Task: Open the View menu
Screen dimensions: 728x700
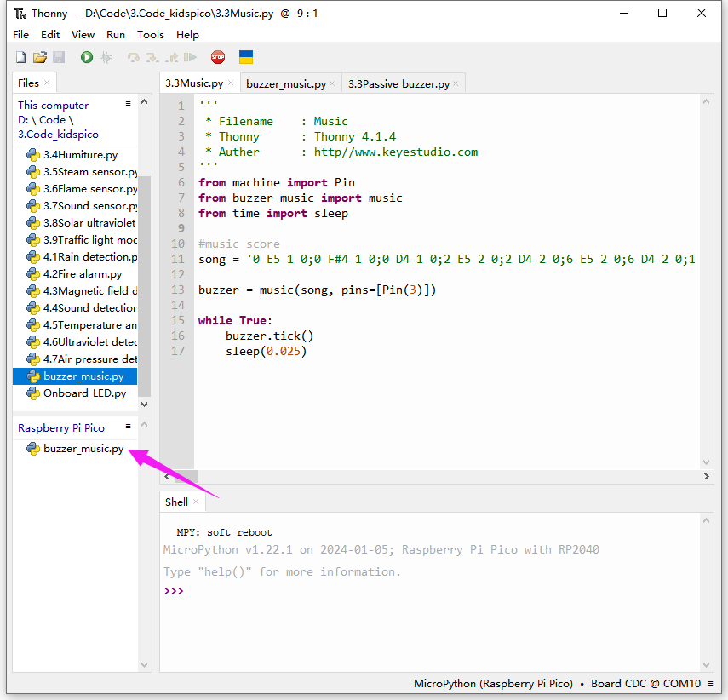Action: (83, 35)
